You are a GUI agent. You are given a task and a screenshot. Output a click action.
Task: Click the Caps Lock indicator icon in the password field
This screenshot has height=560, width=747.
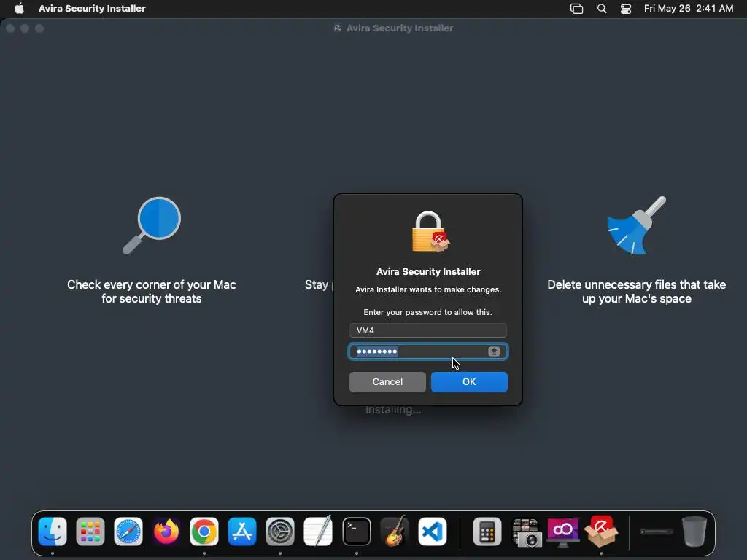click(x=494, y=351)
